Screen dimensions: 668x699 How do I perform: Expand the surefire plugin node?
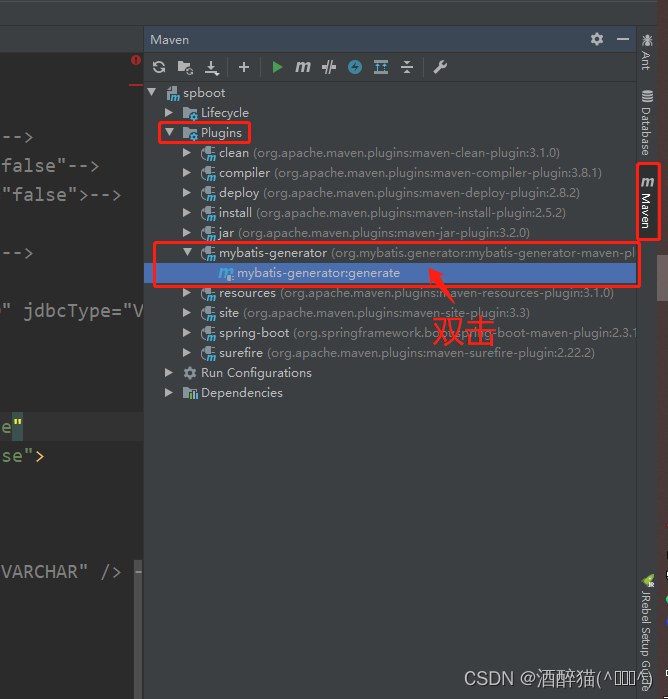[x=187, y=353]
